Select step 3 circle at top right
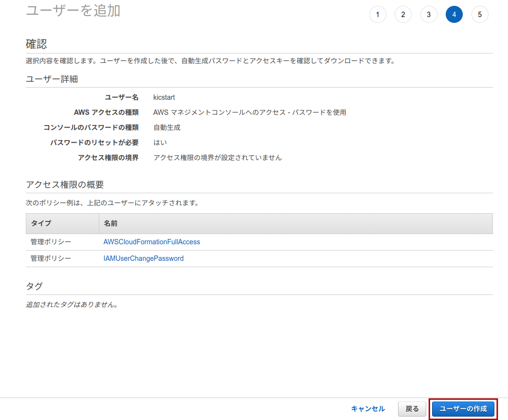The image size is (508, 420). tap(429, 14)
